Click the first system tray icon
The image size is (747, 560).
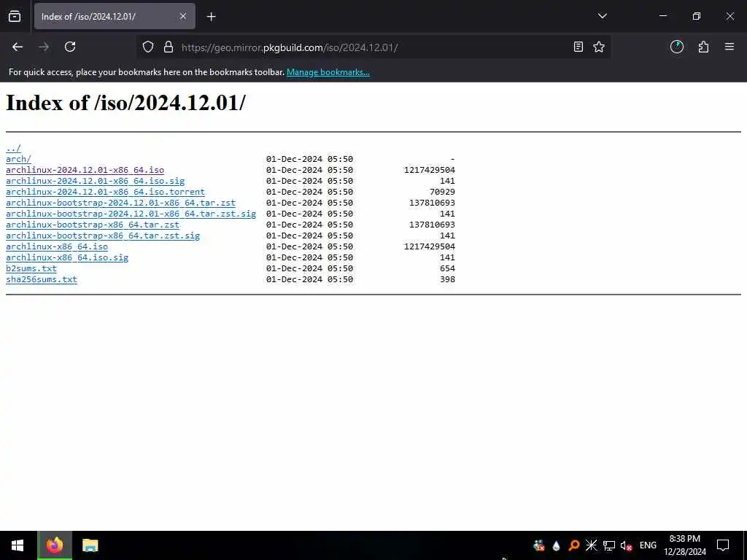click(x=539, y=545)
